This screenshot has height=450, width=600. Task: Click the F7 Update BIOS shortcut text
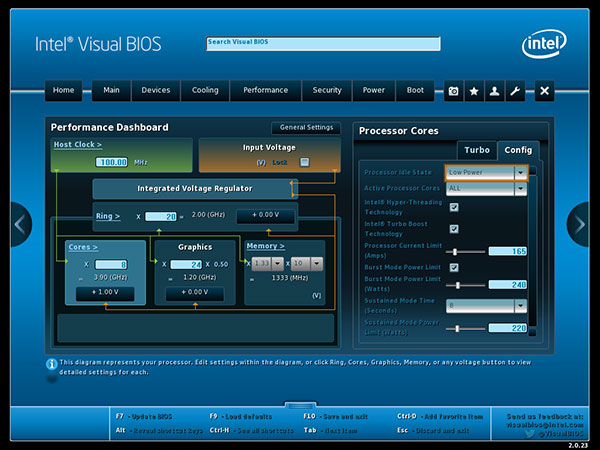[144, 416]
